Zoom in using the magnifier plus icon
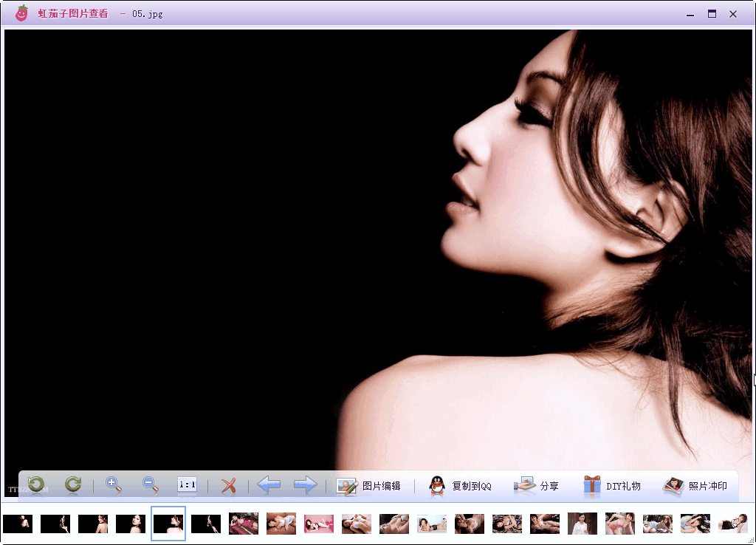The height and width of the screenshot is (545, 756). (x=113, y=484)
